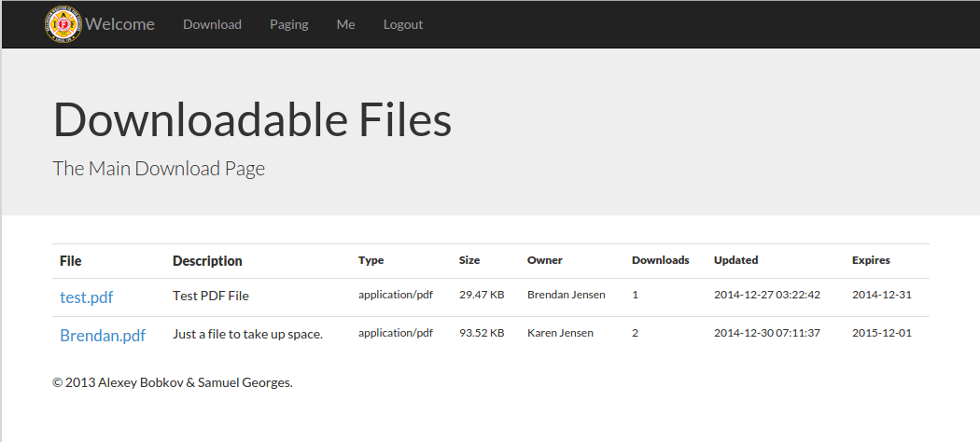Click the Description column header
980x442 pixels.
tap(207, 261)
